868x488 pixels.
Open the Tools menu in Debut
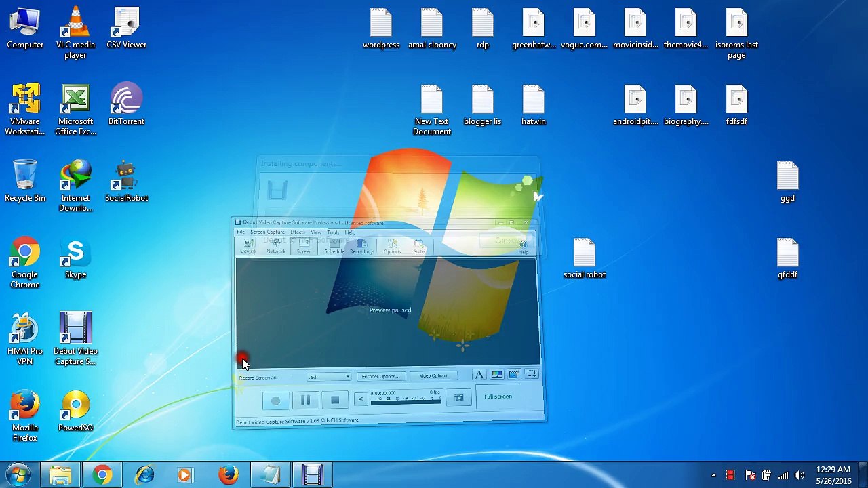[x=333, y=232]
